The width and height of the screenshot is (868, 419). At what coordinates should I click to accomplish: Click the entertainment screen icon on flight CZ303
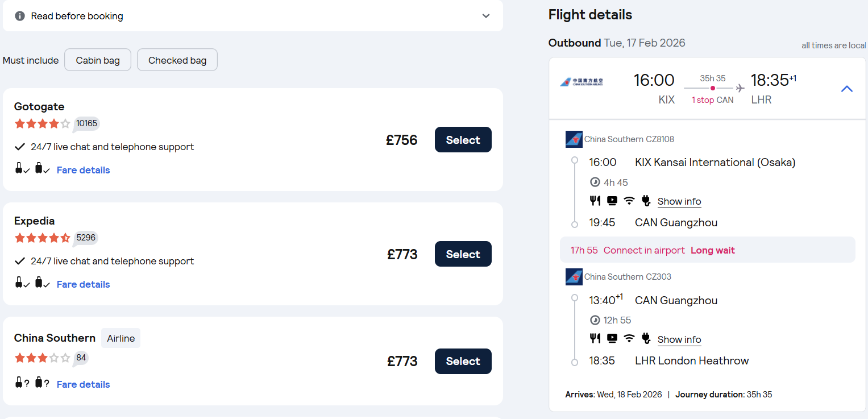(x=612, y=338)
